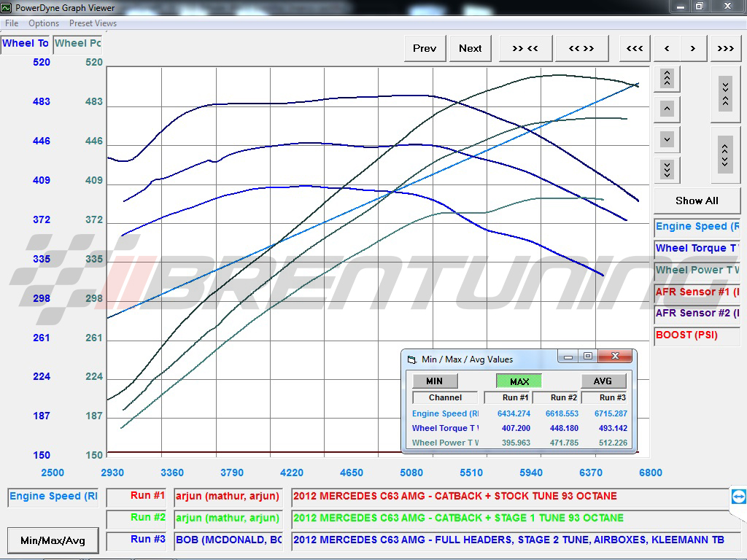Click the single up chevron button
The width and height of the screenshot is (747, 560).
coord(667,109)
